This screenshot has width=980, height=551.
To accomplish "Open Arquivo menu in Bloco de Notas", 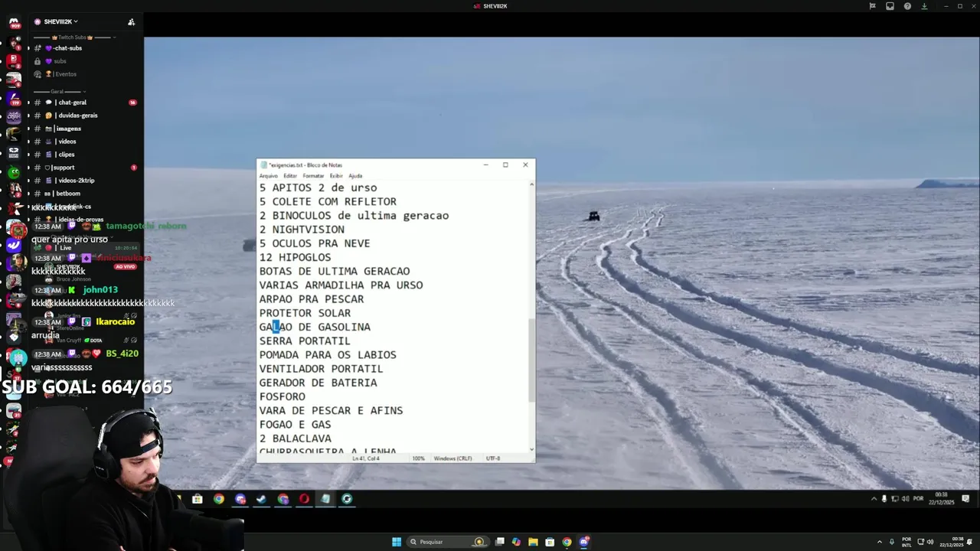I will pyautogui.click(x=269, y=176).
